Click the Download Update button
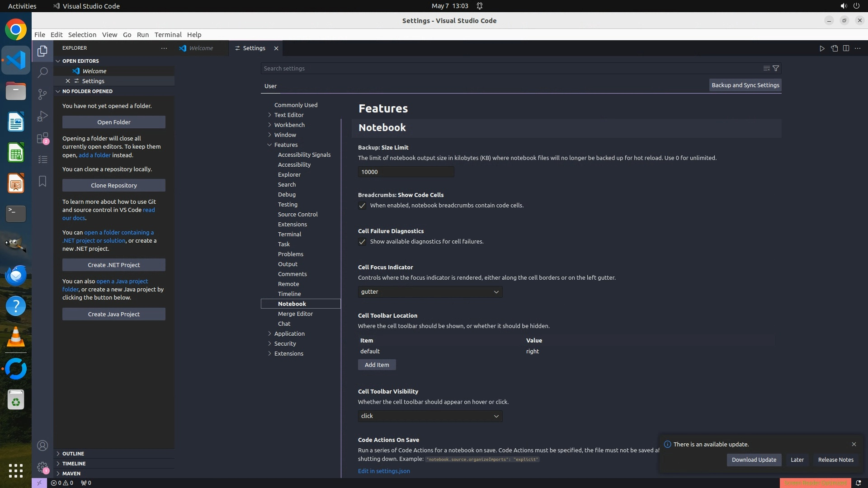The height and width of the screenshot is (488, 868). (x=754, y=460)
